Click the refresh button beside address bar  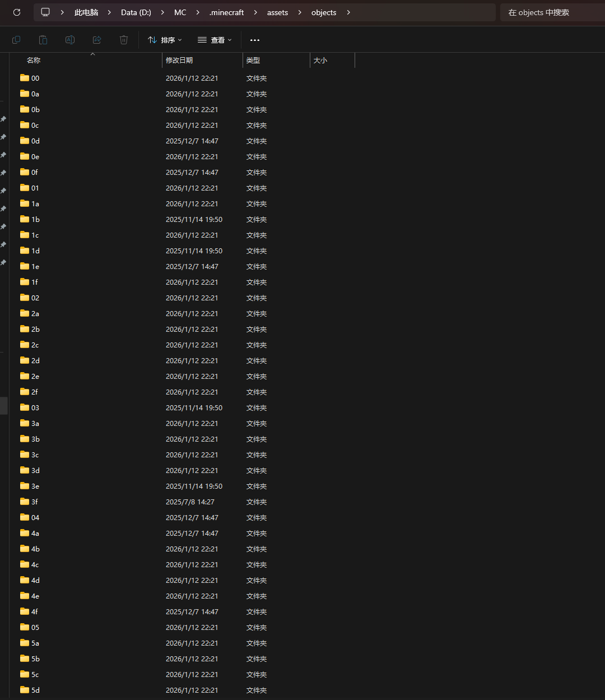pos(17,12)
